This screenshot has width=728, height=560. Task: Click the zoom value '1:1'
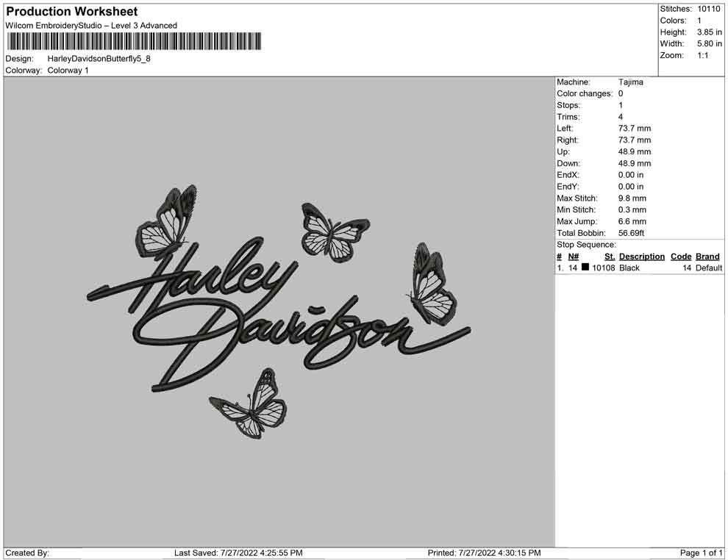[703, 55]
